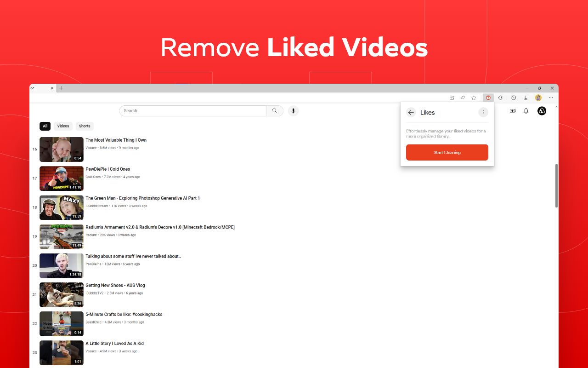The width and height of the screenshot is (588, 368).
Task: Open a new browser tab
Action: pyautogui.click(x=61, y=88)
